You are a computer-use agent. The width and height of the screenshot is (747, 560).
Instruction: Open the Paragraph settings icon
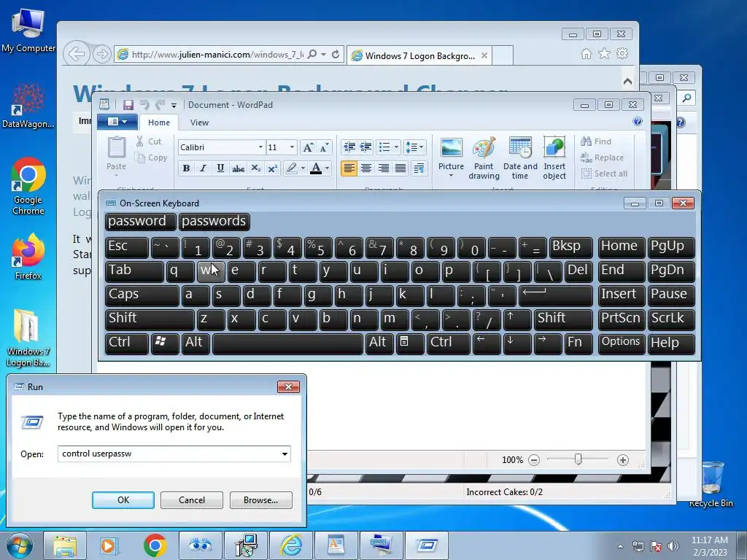coord(419,168)
